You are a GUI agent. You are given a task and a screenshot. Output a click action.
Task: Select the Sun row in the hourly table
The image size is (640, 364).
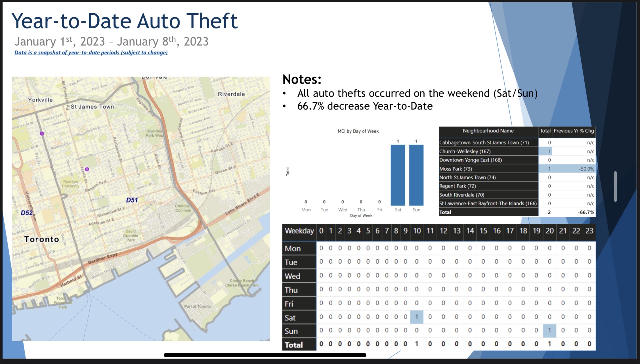439,331
